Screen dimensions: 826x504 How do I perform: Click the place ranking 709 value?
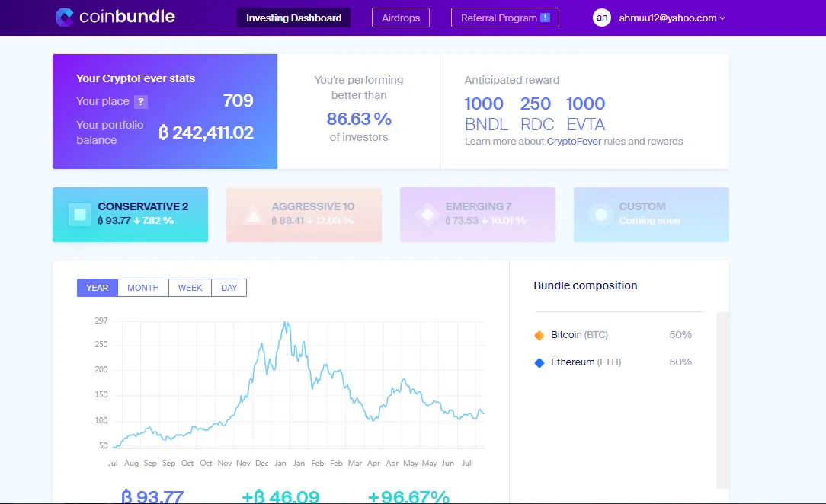click(x=238, y=100)
